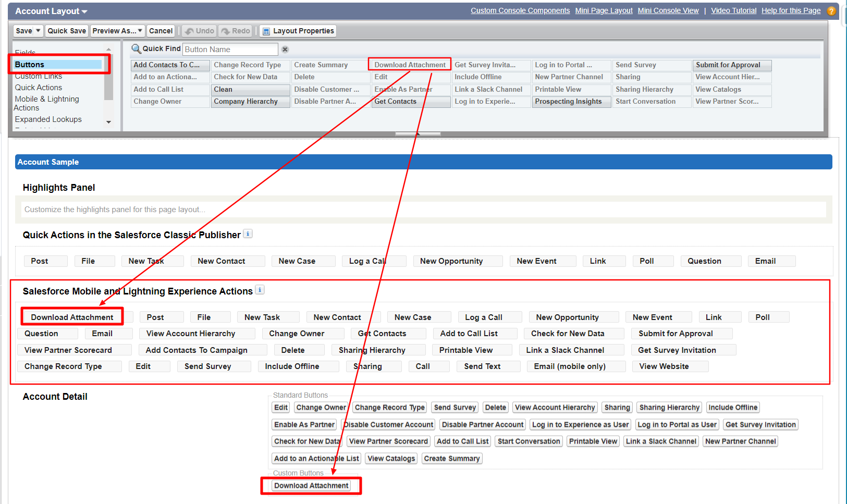Click Include Offline standard button

[733, 408]
